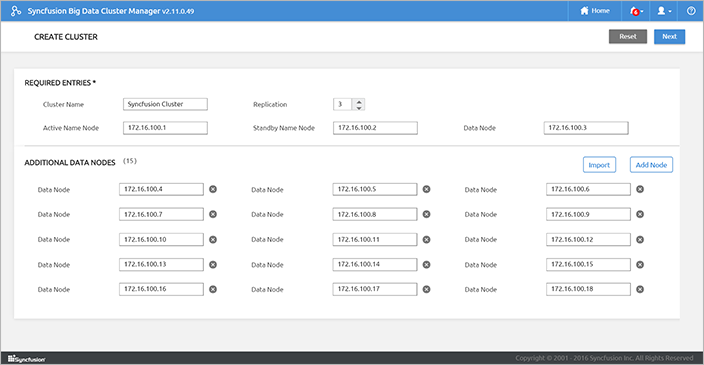This screenshot has width=704, height=365.
Task: Edit the 172.16.100.6 data node field
Action: tap(588, 189)
